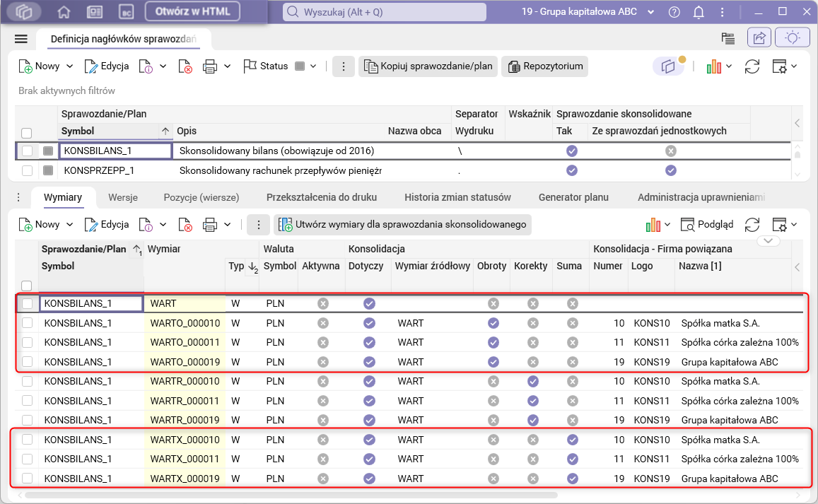Screen dimensions: 818x504
Task: Open the Generator planu tab
Action: [573, 197]
